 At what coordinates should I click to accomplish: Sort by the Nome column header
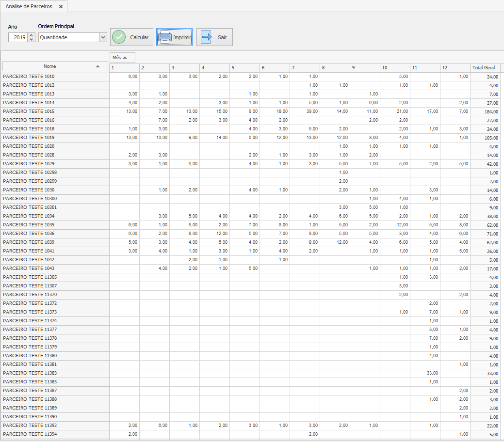[x=55, y=66]
